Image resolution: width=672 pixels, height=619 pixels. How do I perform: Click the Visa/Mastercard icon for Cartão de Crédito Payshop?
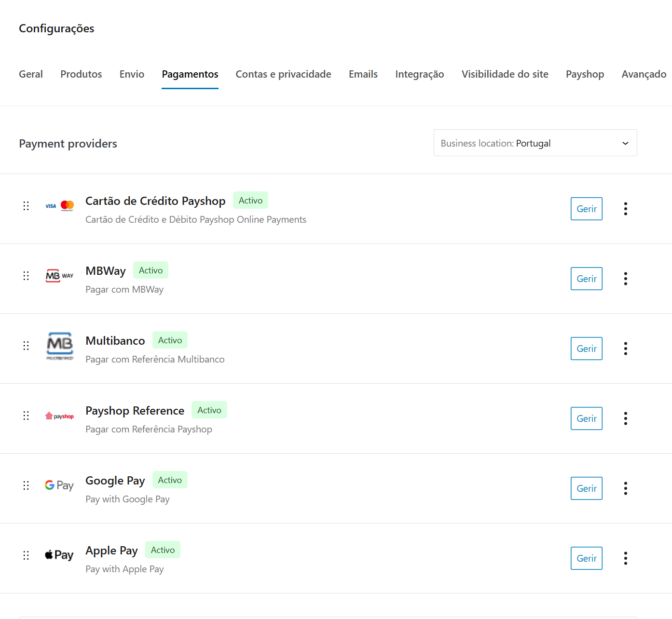point(59,205)
